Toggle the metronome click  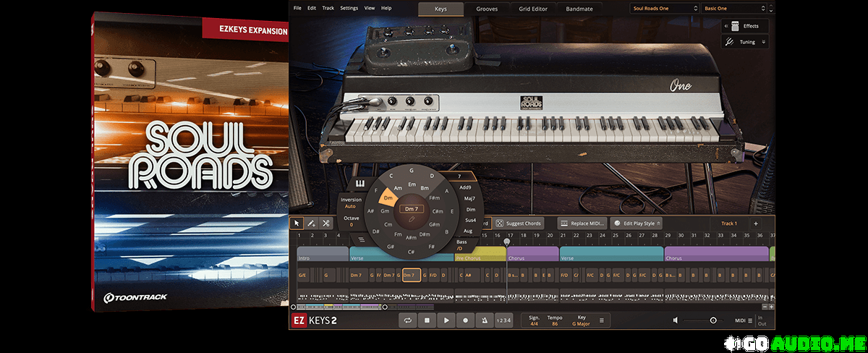[x=484, y=320]
